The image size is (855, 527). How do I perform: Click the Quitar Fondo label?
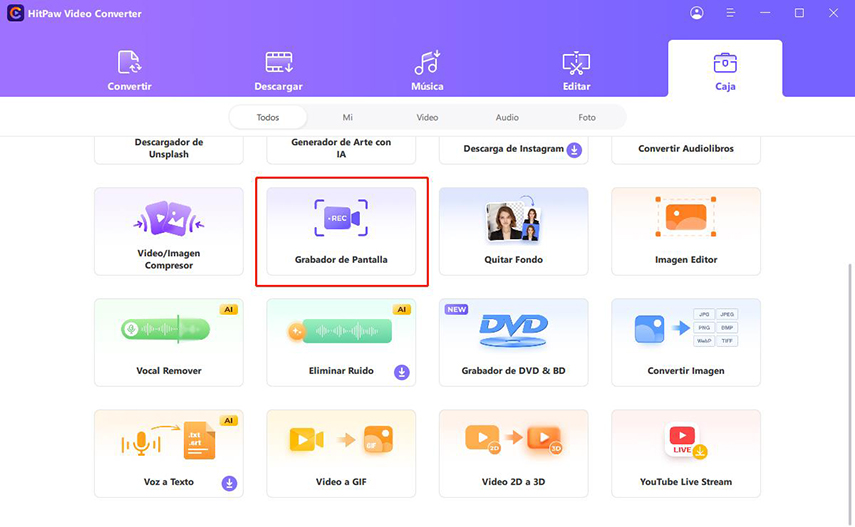click(x=514, y=260)
